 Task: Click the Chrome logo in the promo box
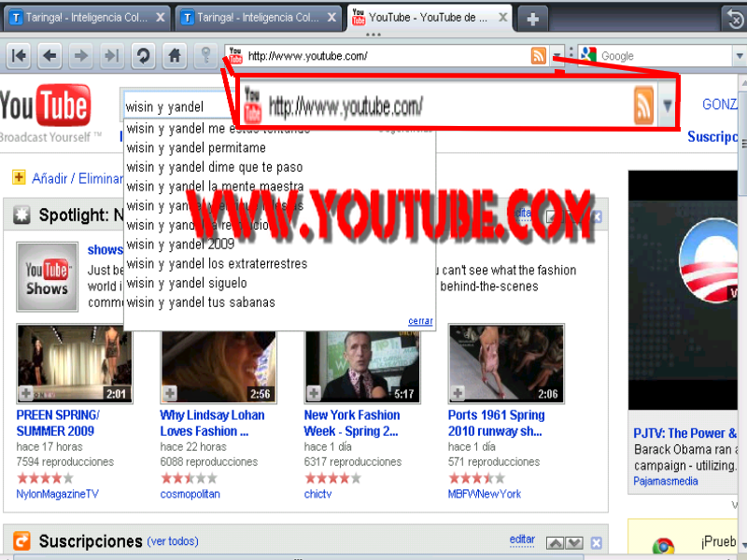click(663, 547)
